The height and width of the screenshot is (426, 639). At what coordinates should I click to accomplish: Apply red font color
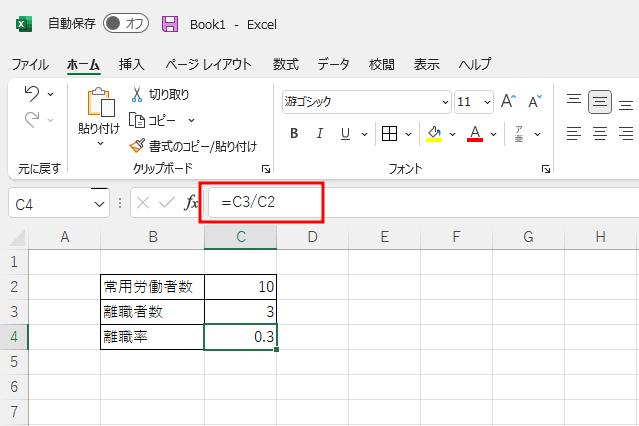pyautogui.click(x=475, y=133)
